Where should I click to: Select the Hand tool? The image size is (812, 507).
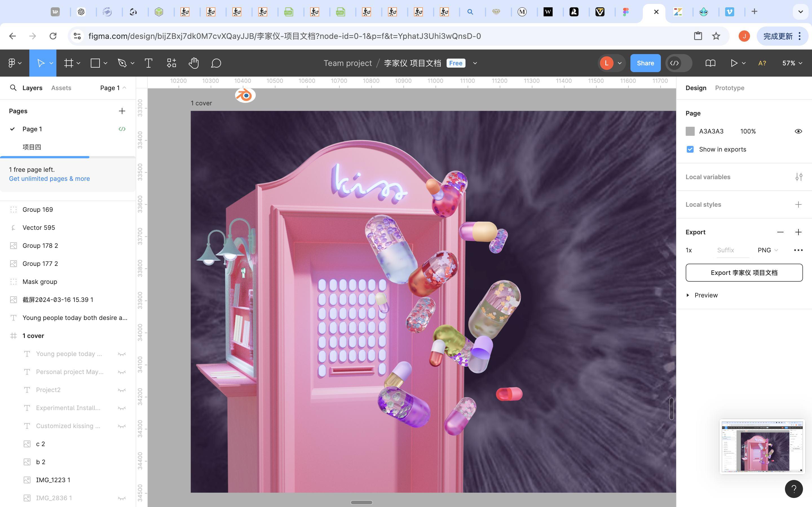click(x=194, y=63)
